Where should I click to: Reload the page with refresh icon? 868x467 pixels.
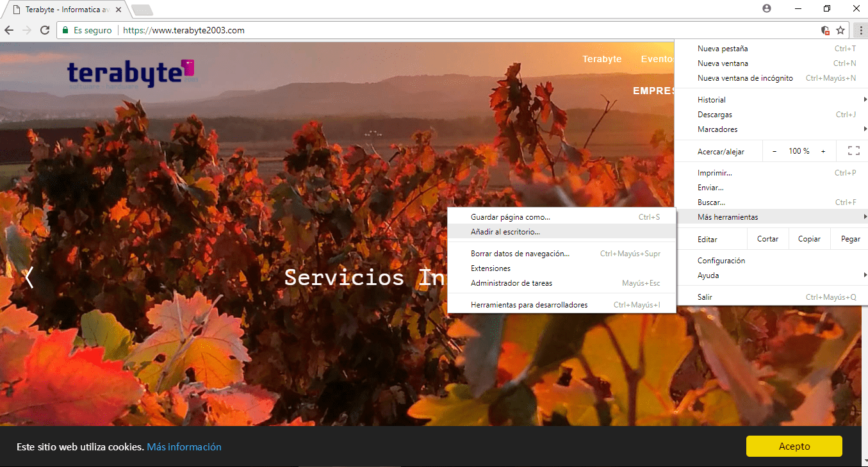(45, 30)
